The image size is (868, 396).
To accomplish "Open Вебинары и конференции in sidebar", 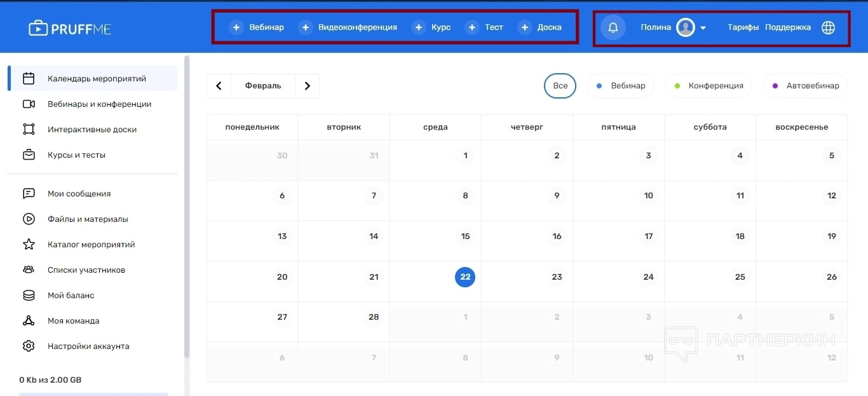I will [99, 104].
